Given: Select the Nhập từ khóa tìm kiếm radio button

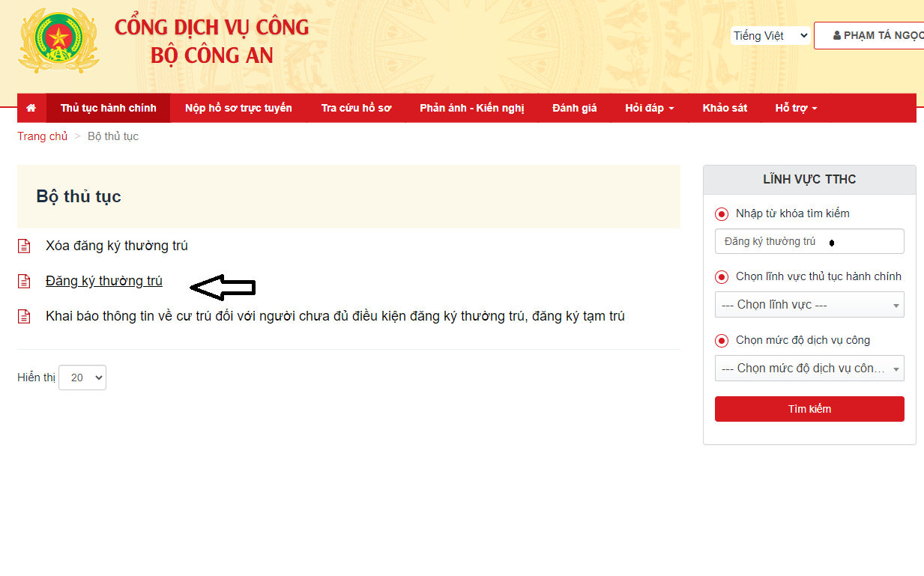Looking at the screenshot, I should 722,214.
